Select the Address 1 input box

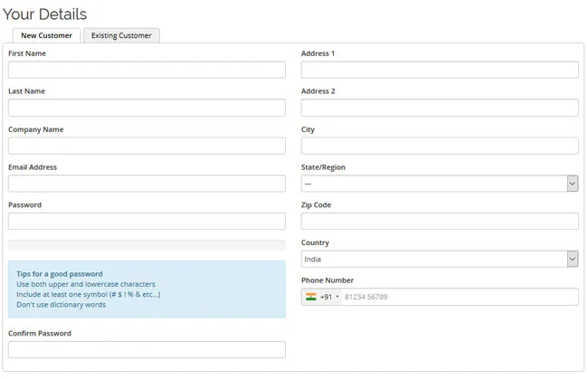coord(440,71)
